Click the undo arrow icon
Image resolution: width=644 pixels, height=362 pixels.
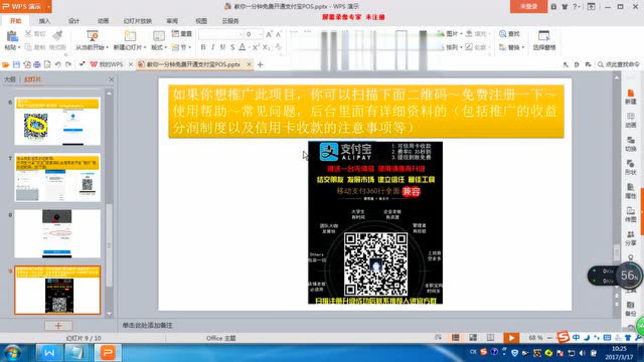(x=57, y=65)
